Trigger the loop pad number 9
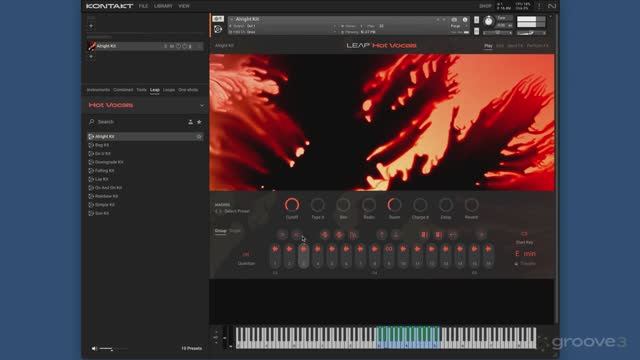This screenshot has width=640, height=360. tap(389, 256)
